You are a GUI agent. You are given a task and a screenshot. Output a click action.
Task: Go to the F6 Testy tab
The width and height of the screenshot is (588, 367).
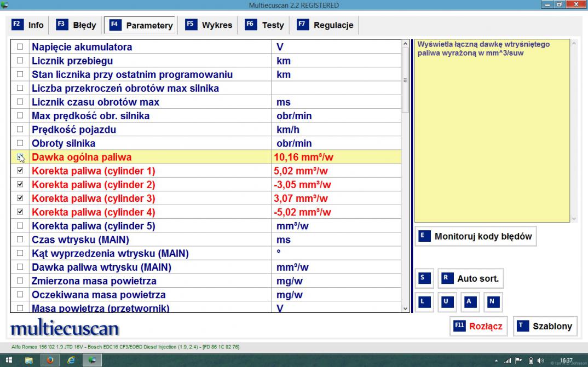coord(264,25)
